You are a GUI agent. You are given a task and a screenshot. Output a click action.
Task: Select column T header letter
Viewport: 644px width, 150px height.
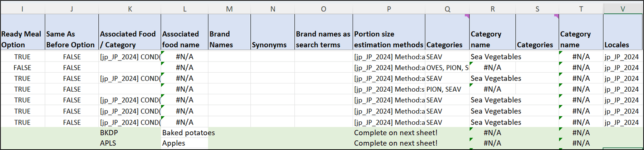tap(581, 9)
